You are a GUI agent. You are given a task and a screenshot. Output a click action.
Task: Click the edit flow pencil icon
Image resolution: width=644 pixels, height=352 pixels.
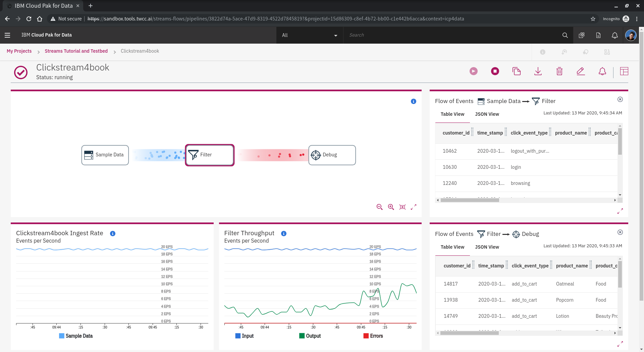581,71
